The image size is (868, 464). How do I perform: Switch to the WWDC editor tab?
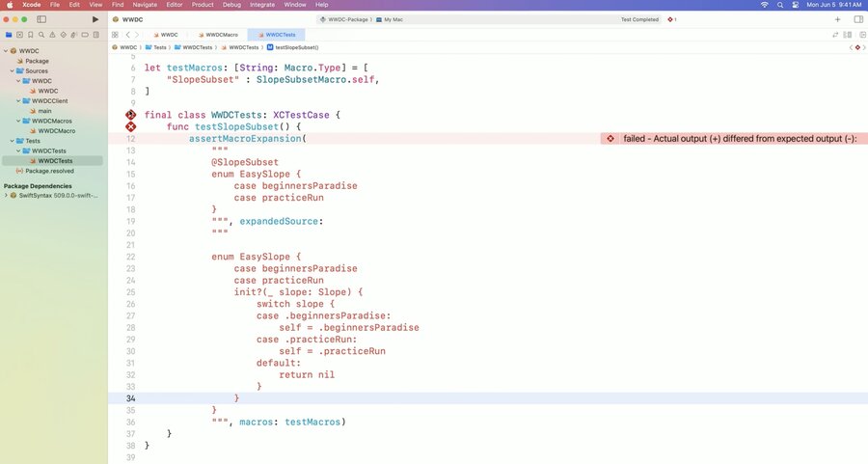(166, 35)
